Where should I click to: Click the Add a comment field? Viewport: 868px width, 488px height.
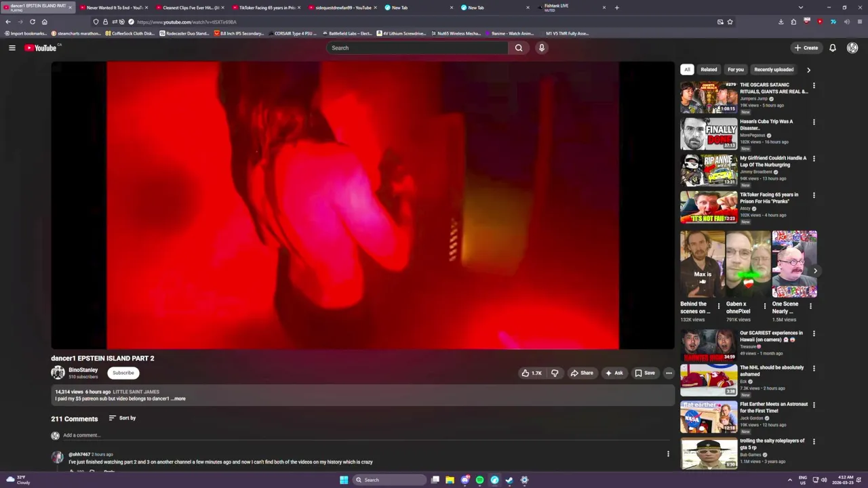(82, 435)
